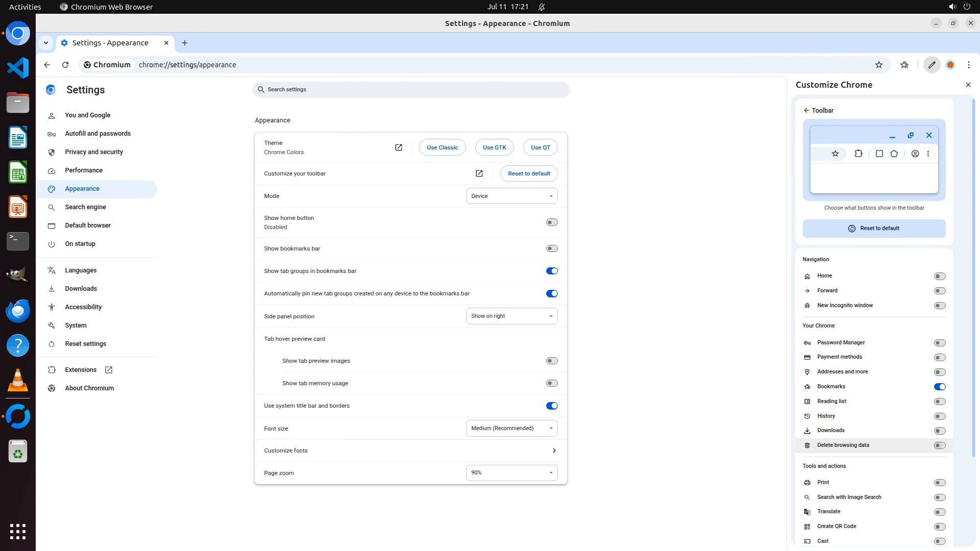Open the Side panel position dropdown

pyautogui.click(x=511, y=316)
